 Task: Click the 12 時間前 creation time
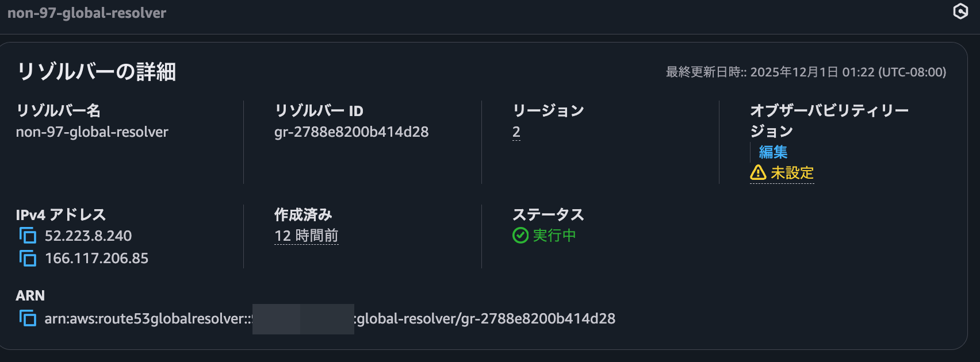pos(306,236)
